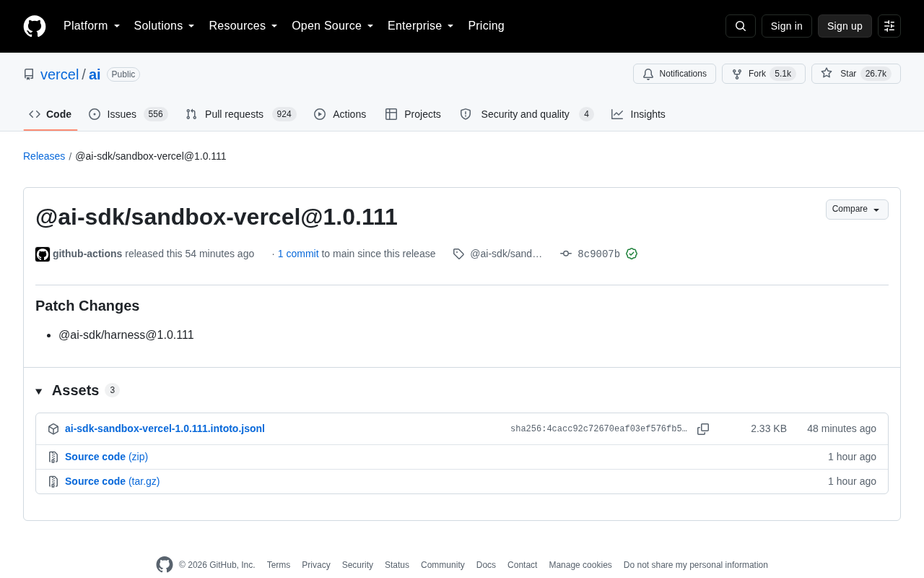Click the Notifications bell button
The width and height of the screenshot is (924, 578).
(674, 74)
